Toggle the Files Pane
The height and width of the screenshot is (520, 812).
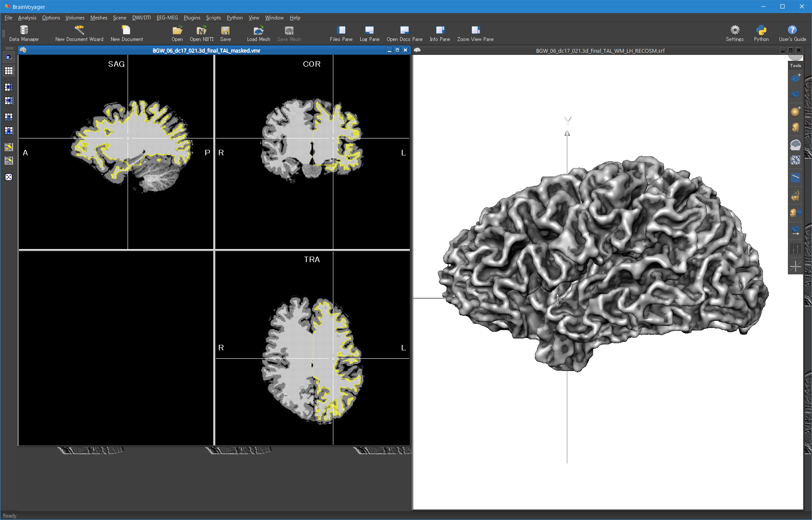341,33
